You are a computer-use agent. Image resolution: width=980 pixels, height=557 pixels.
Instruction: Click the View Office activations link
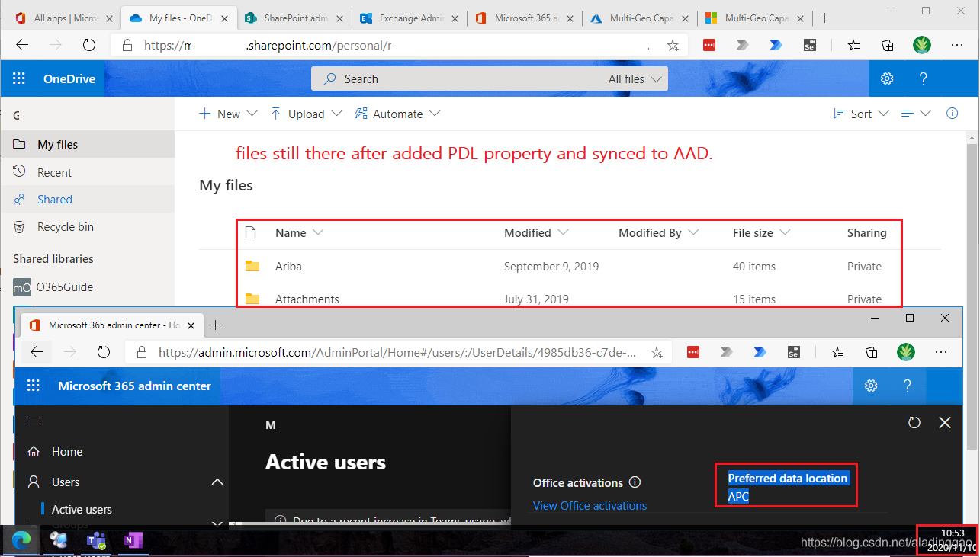[590, 505]
